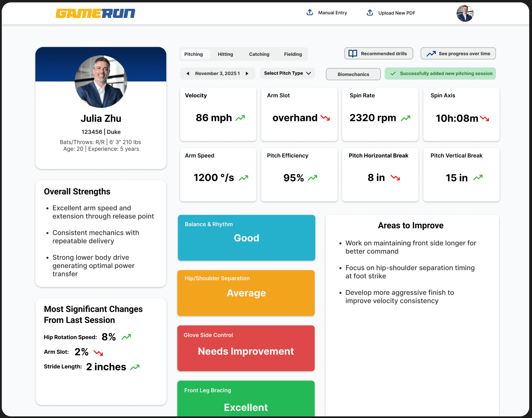532x418 pixels.
Task: Click the book icon on Recommended drills
Action: (353, 53)
